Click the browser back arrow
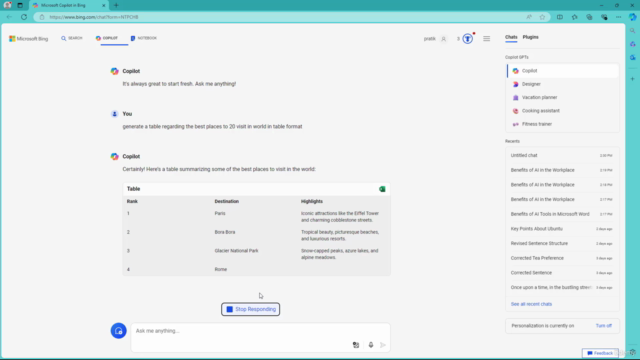The height and width of the screenshot is (360, 640). point(9,17)
